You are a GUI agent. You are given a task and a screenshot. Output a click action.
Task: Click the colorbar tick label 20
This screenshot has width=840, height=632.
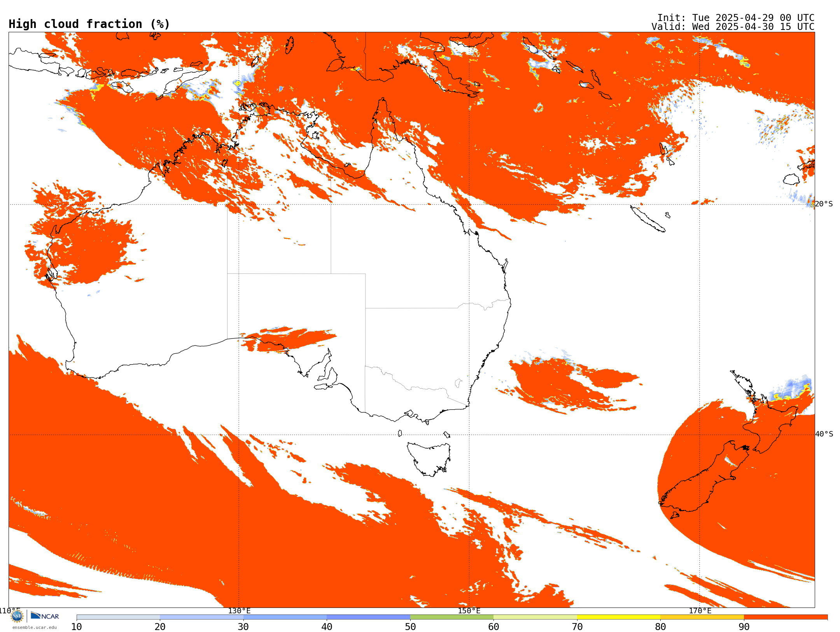tap(160, 627)
